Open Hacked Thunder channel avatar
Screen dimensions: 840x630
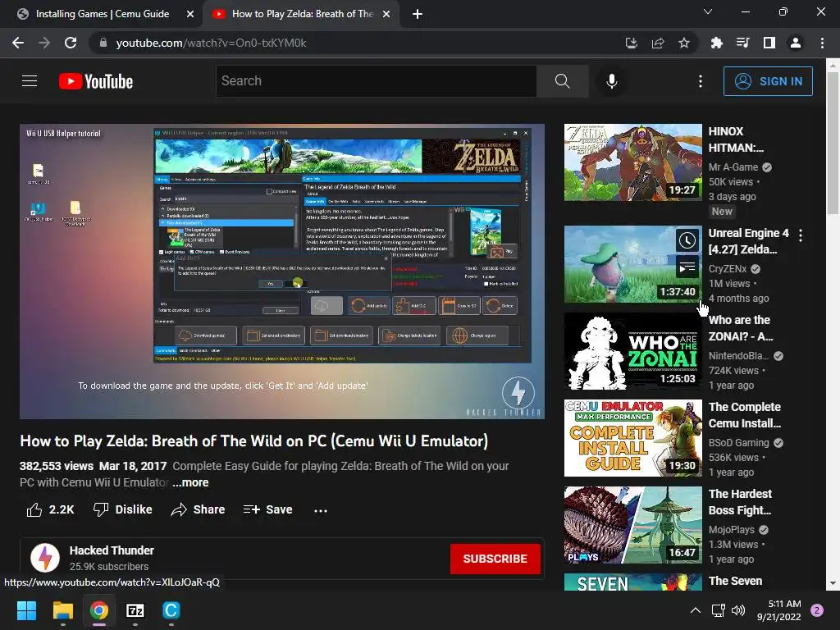[x=45, y=558]
